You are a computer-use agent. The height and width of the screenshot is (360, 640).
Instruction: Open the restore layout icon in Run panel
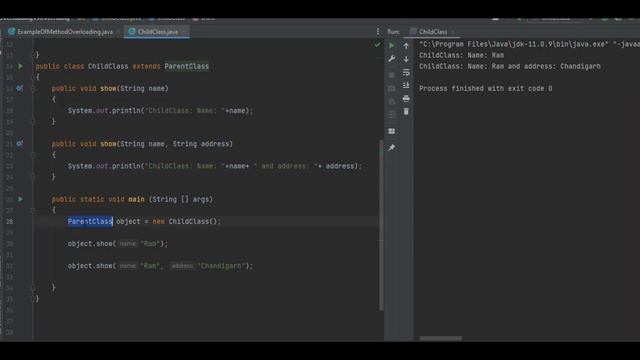click(392, 131)
